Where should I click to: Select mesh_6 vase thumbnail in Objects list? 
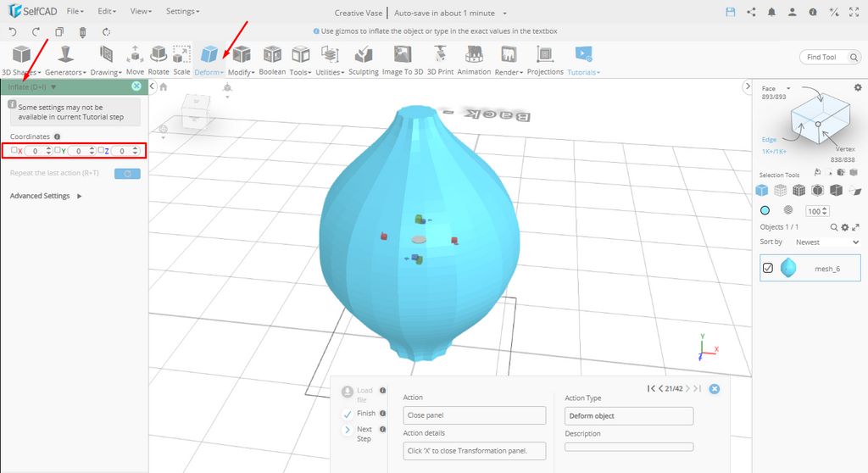point(788,268)
